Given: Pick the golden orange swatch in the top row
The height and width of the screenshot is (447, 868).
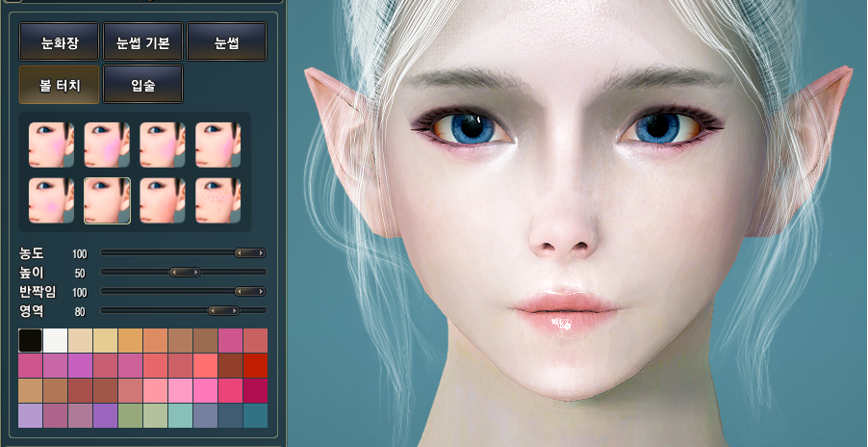Looking at the screenshot, I should point(131,341).
